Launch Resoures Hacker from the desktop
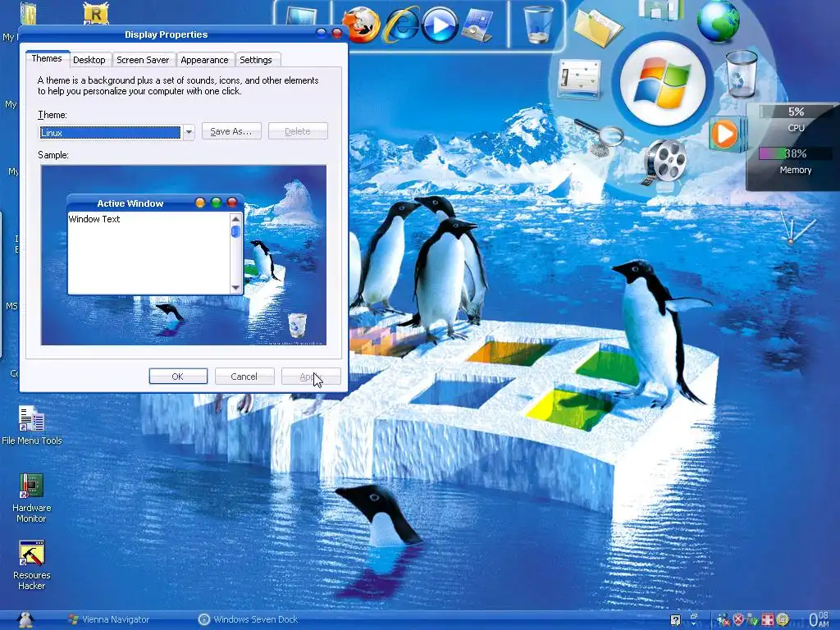Screen dimensions: 840x630 pyautogui.click(x=32, y=566)
